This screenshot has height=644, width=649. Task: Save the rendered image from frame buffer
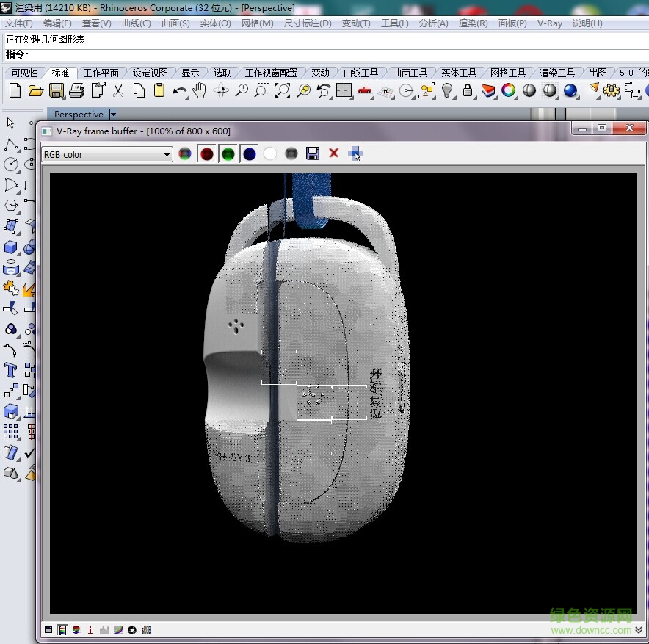pyautogui.click(x=313, y=153)
